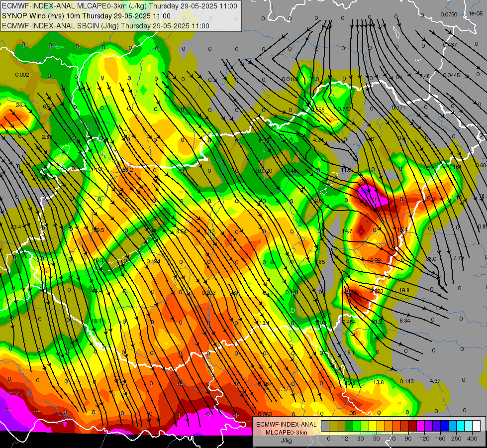This screenshot has height=448, width=487.
Task: Click the white swatch at the legend's end
Action: 477,426
